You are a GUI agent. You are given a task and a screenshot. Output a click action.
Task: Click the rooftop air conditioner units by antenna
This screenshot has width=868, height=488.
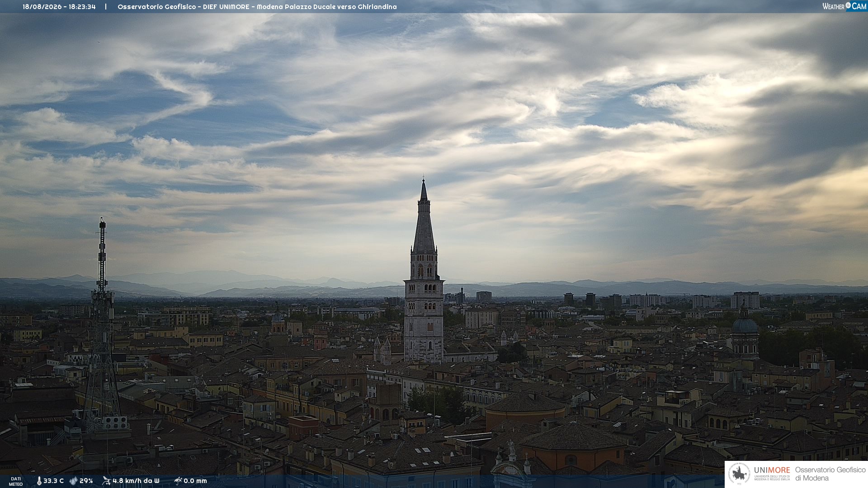[114, 423]
